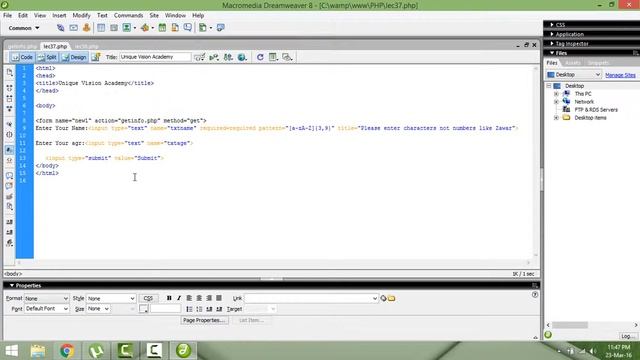Viewport: 640px width, 360px height.
Task: Click the Visual Aids icon
Action: tap(287, 57)
